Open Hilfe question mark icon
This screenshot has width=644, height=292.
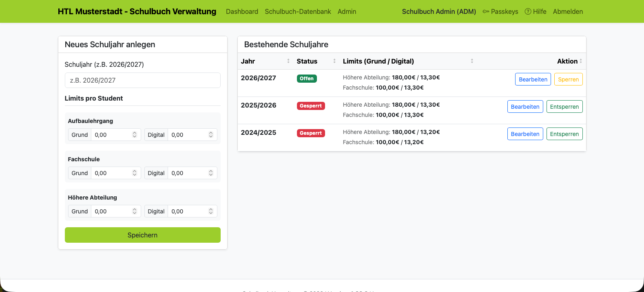point(528,11)
